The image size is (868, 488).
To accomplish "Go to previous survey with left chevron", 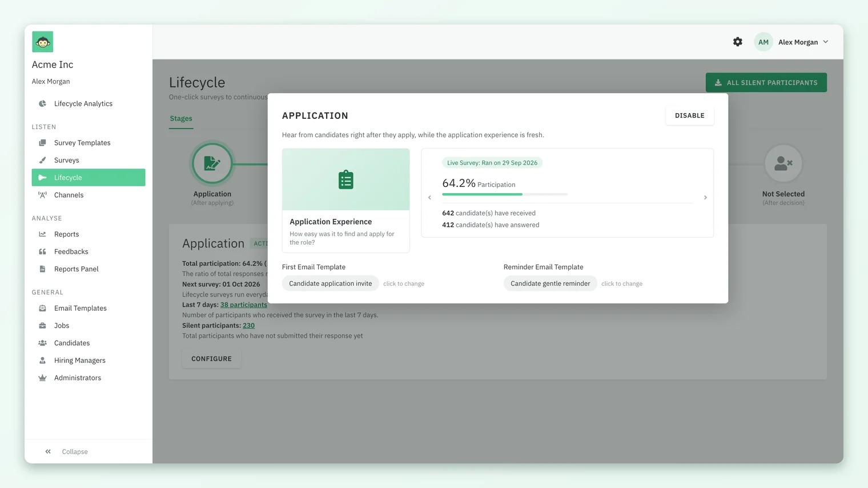I will pyautogui.click(x=429, y=198).
